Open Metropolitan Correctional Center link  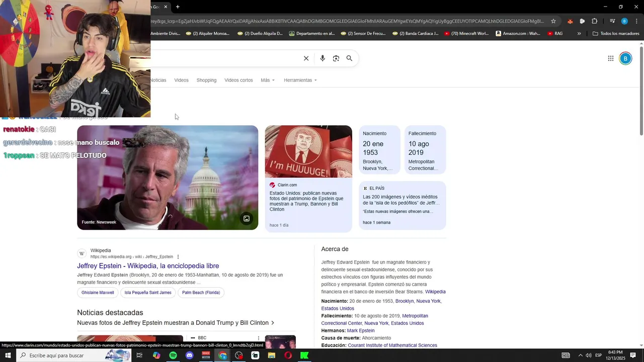click(375, 319)
